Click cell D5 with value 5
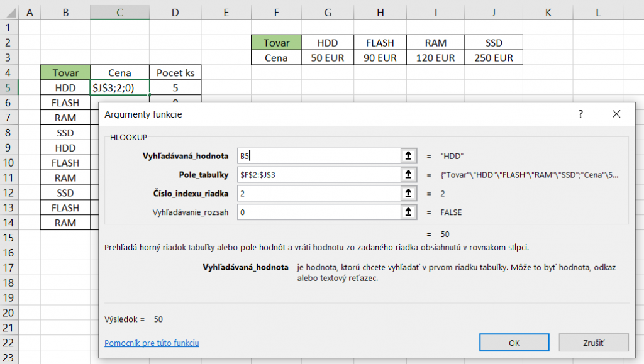 [x=175, y=88]
